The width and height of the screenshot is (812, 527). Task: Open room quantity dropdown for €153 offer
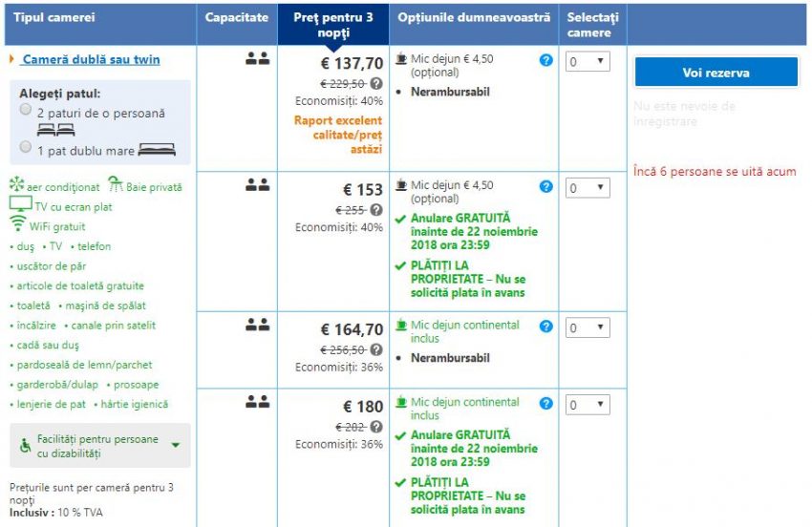pyautogui.click(x=588, y=188)
